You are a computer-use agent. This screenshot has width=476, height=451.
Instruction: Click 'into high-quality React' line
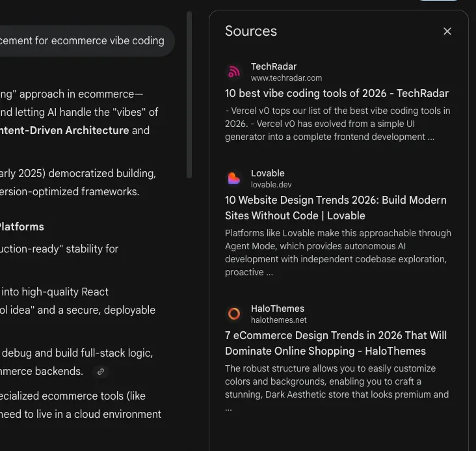coord(55,292)
